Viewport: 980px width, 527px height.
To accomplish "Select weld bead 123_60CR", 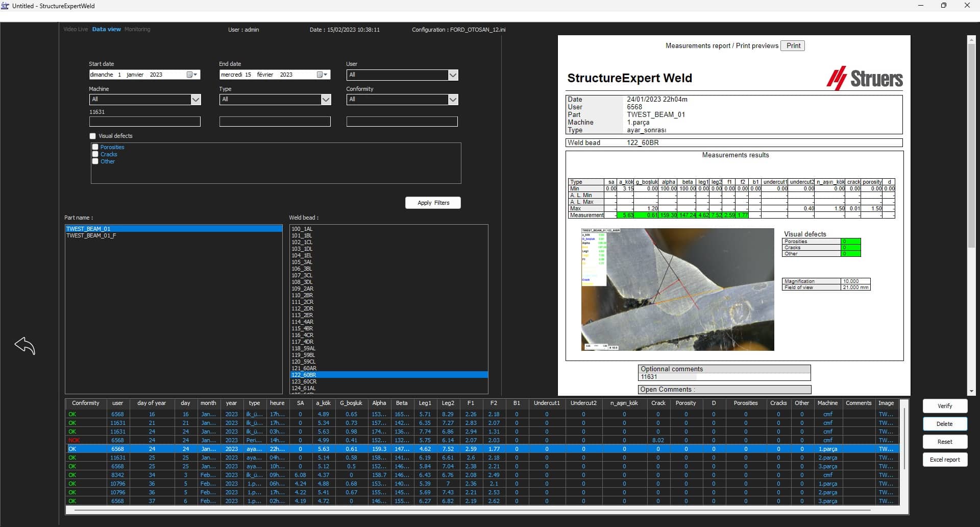I will [x=388, y=381].
